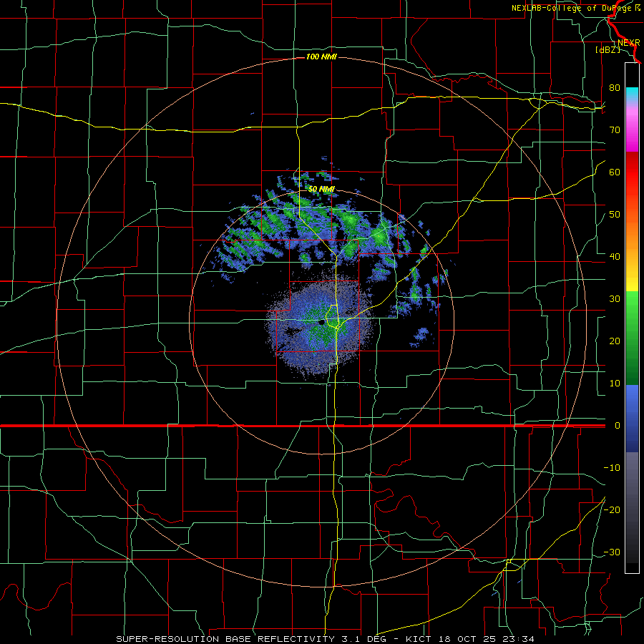The height and width of the screenshot is (644, 644).
Task: Click the 50 value on the dBZ scale
Action: (x=615, y=215)
